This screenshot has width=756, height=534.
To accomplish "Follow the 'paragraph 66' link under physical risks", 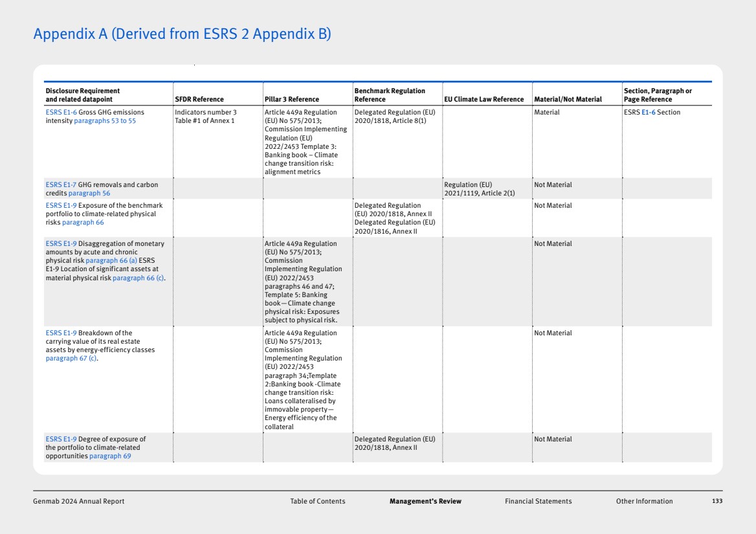I will click(83, 223).
